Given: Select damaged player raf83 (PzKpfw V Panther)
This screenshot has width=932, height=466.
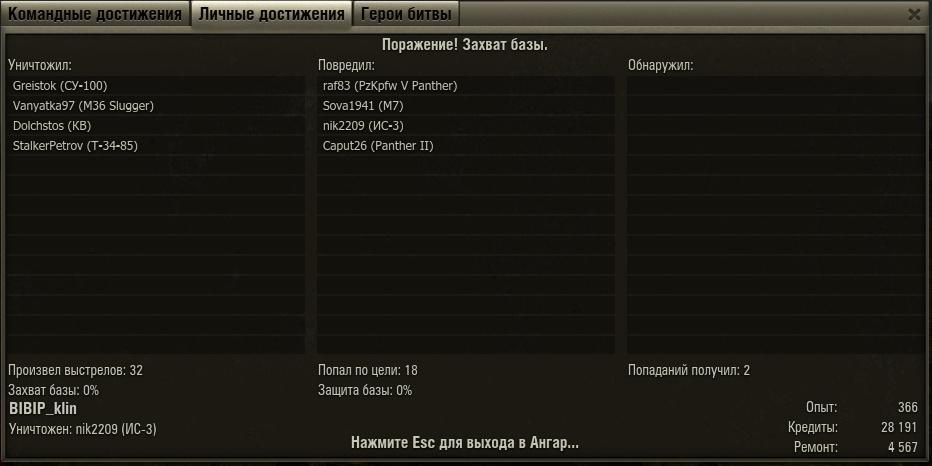Looking at the screenshot, I should pyautogui.click(x=466, y=86).
